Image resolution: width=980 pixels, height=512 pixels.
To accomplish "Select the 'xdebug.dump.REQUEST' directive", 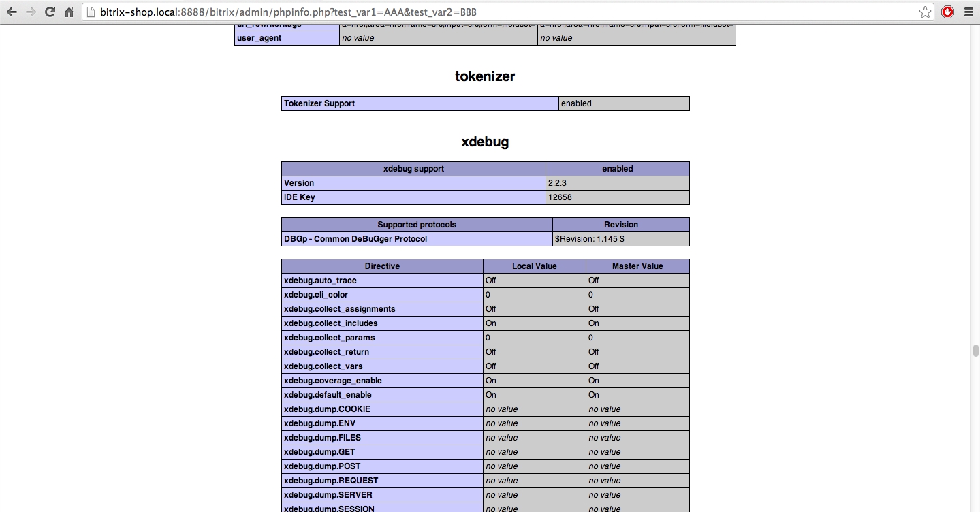I will [382, 481].
